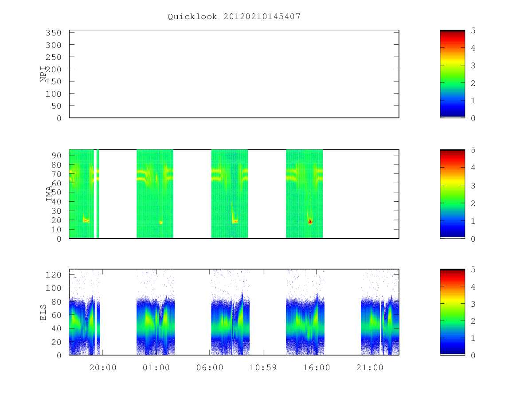Select the IMA y-axis label
The width and height of the screenshot is (532, 399).
(x=49, y=194)
